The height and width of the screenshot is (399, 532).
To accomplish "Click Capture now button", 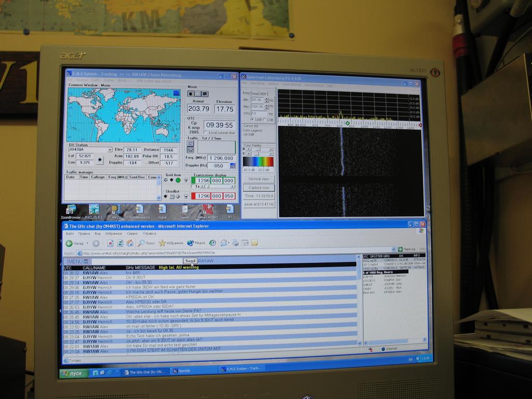I will coord(259,188).
